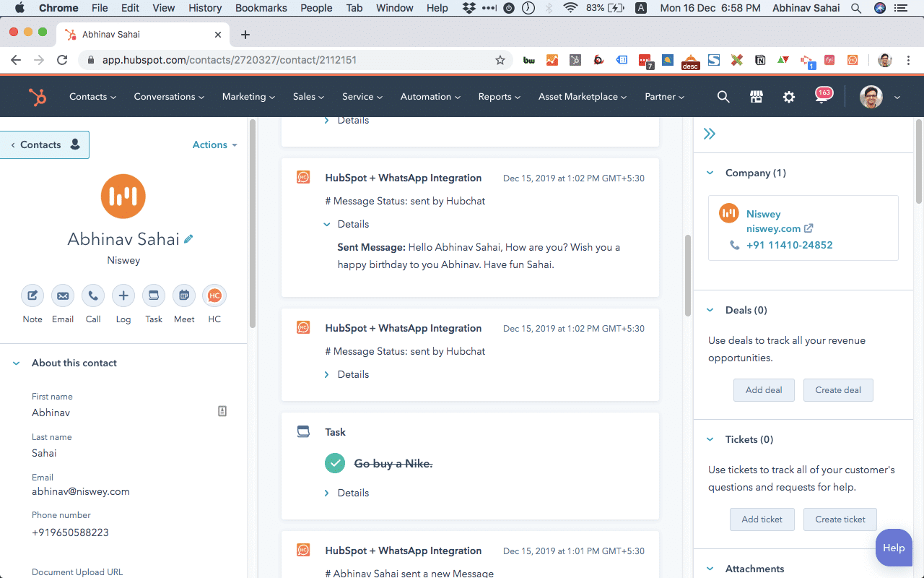924x578 pixels.
Task: Click the user avatar in HubSpot nav
Action: tap(871, 97)
